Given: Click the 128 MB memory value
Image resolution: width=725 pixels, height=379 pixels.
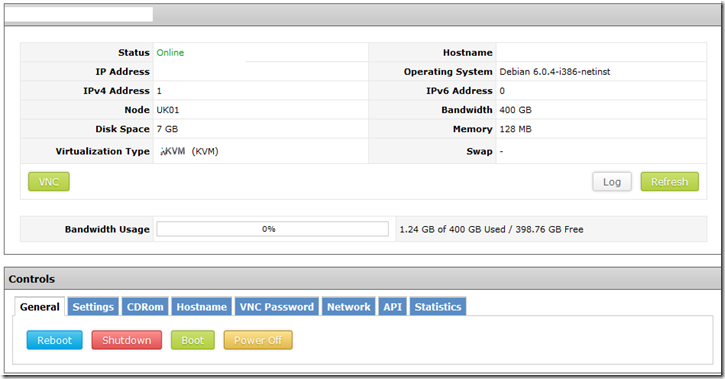Looking at the screenshot, I should [515, 129].
